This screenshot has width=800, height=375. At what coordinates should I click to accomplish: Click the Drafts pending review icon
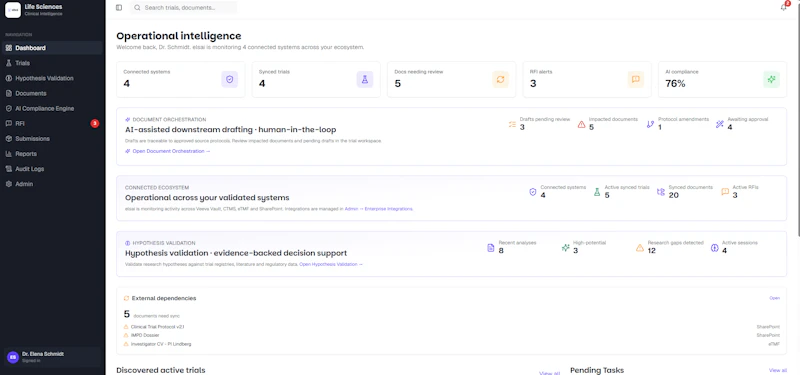[512, 124]
